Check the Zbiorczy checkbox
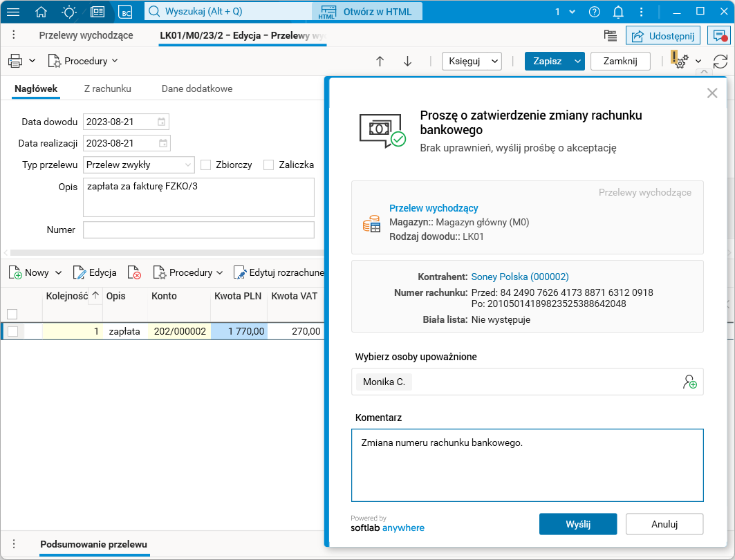735x560 pixels. click(x=206, y=165)
